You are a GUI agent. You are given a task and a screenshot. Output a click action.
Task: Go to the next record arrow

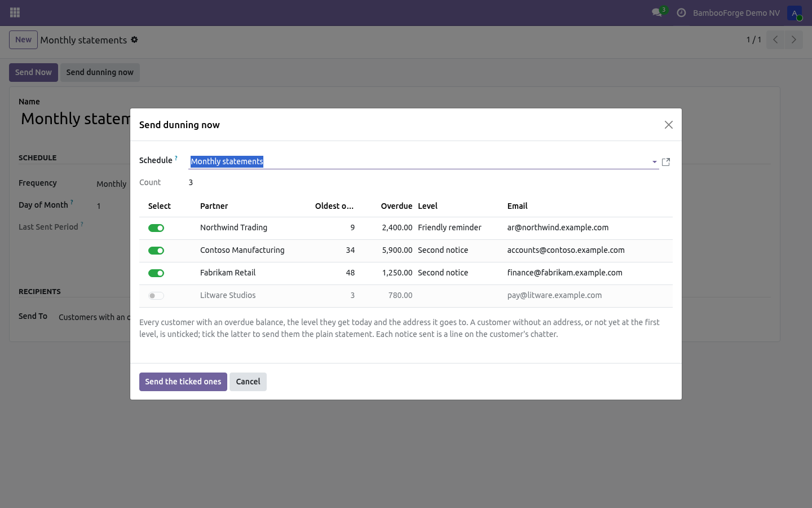pyautogui.click(x=793, y=40)
